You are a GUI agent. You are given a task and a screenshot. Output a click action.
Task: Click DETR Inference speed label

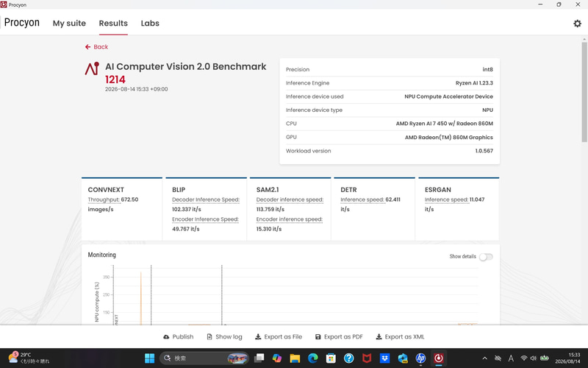tap(362, 199)
